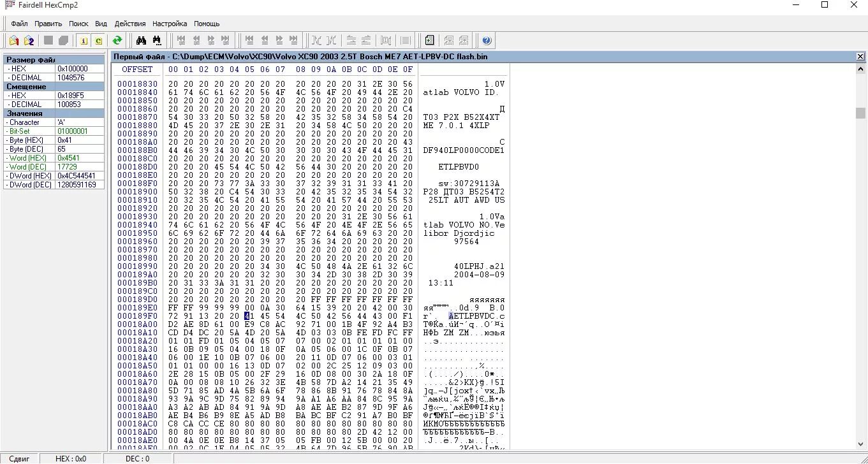
Task: Click ASCII text '2004-08-09'
Action: click(479, 275)
